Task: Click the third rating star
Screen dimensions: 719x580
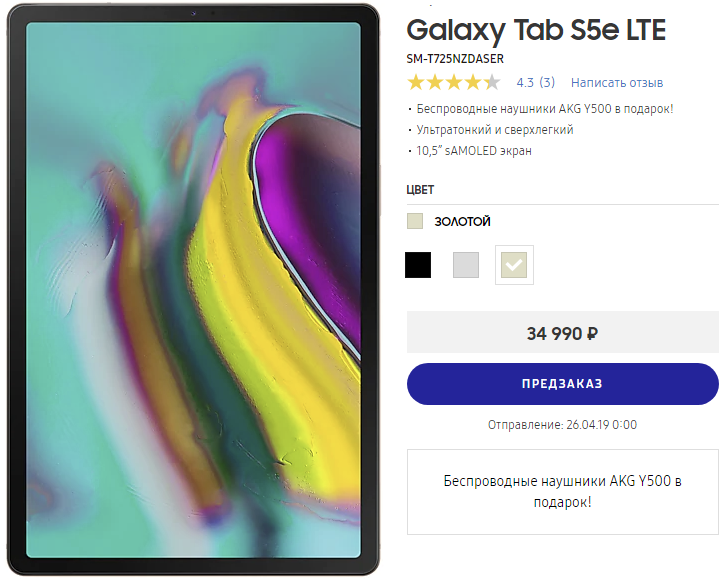Action: (x=454, y=83)
